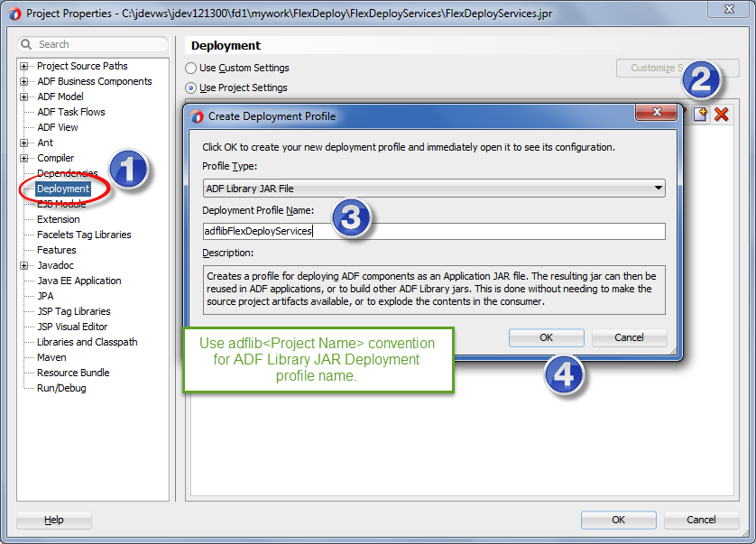
Task: Click the Deployment Profile Name field
Action: (434, 231)
